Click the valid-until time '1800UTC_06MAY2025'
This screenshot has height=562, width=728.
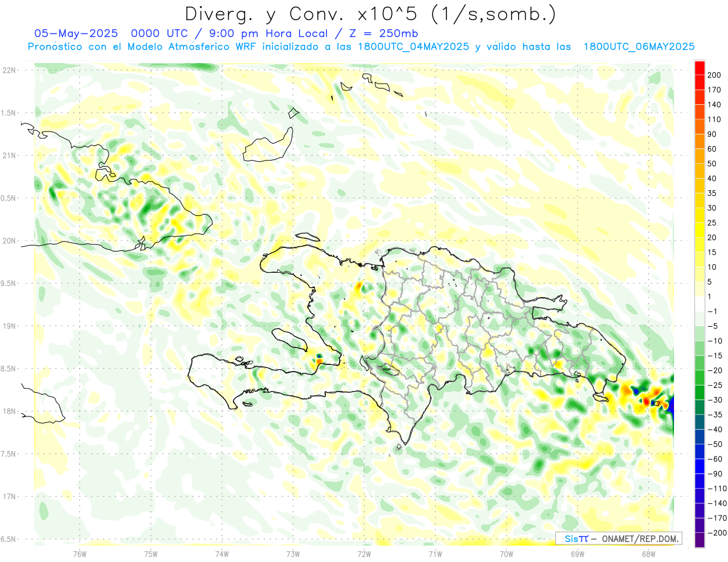pos(639,47)
